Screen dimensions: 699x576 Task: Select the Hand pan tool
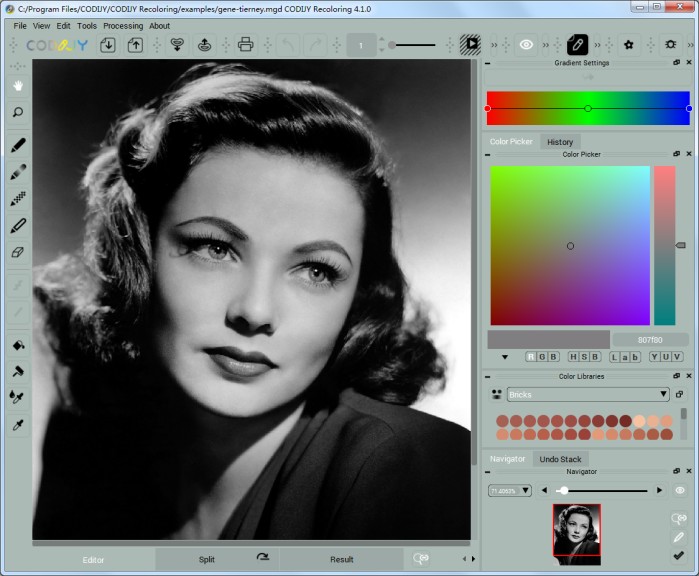(x=18, y=86)
